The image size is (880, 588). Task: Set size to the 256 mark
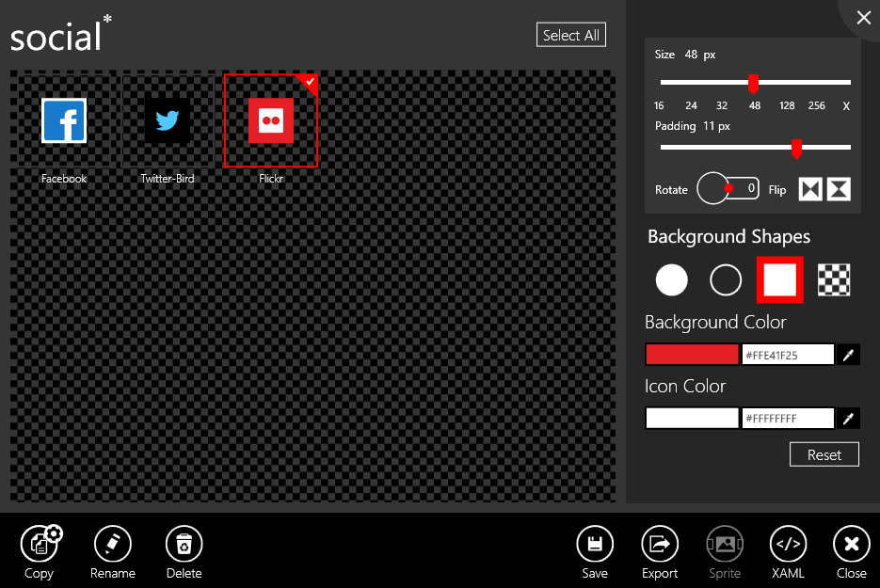[x=817, y=105]
